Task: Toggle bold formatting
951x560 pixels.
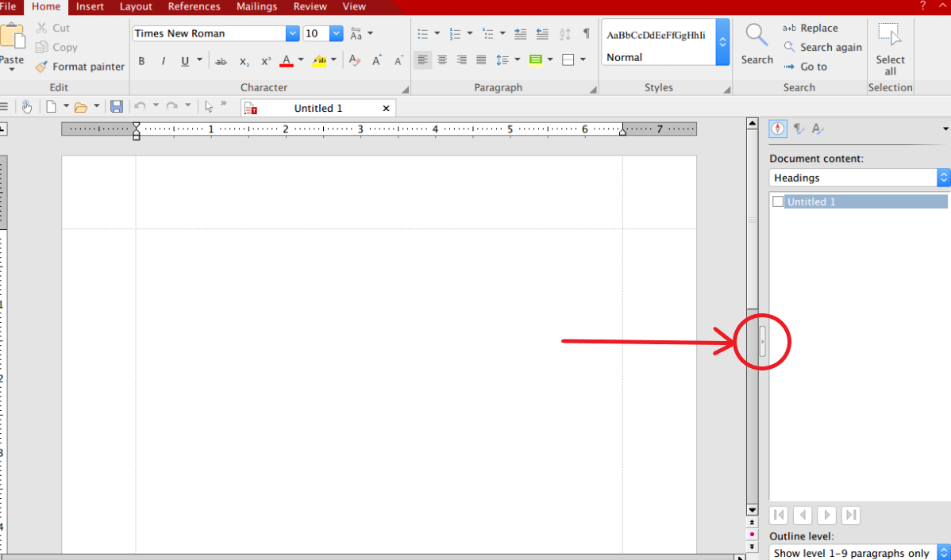Action: coord(141,61)
